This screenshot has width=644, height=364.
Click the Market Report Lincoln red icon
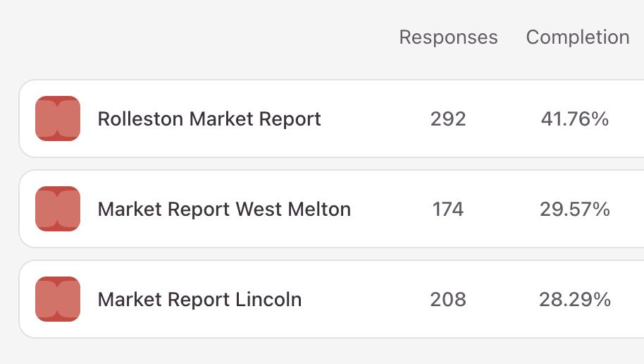click(x=58, y=299)
